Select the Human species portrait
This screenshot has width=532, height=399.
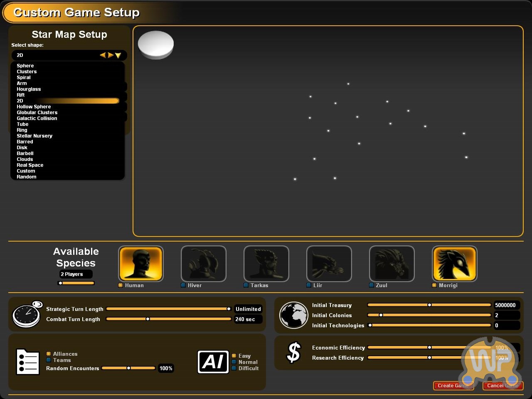coord(141,264)
